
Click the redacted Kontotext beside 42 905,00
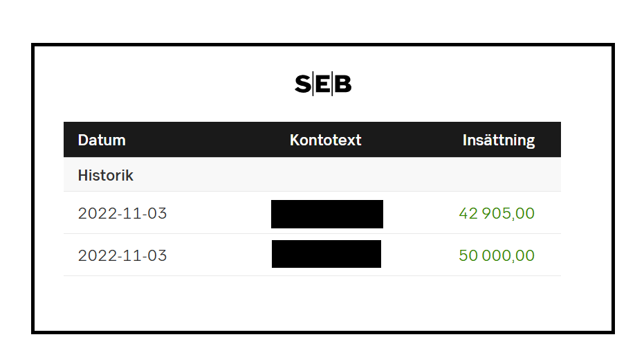point(326,214)
